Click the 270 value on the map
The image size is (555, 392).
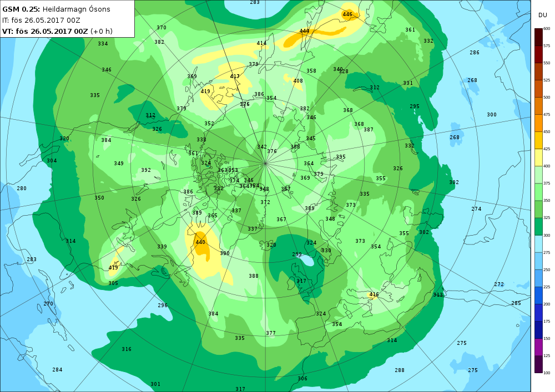coord(48,304)
